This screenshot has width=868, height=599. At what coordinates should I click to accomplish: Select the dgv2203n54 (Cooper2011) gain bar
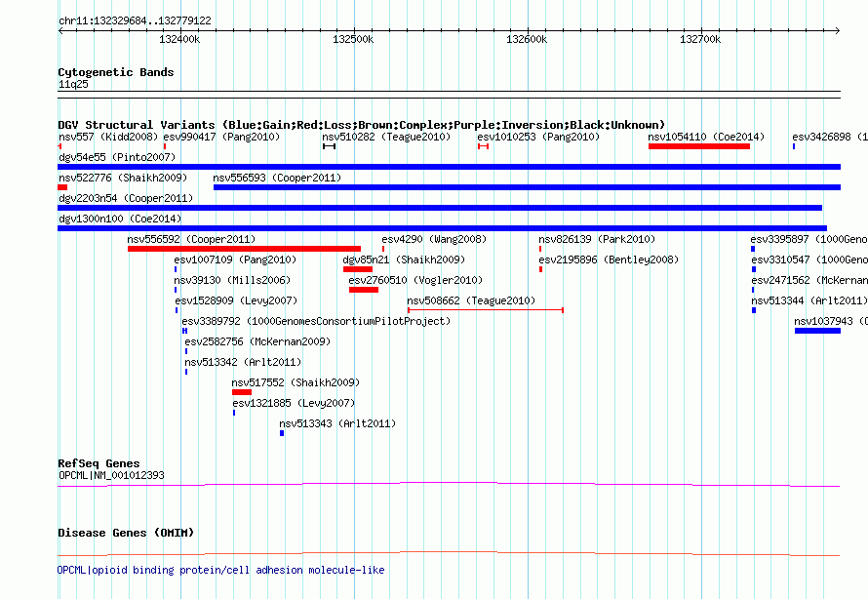[440, 208]
